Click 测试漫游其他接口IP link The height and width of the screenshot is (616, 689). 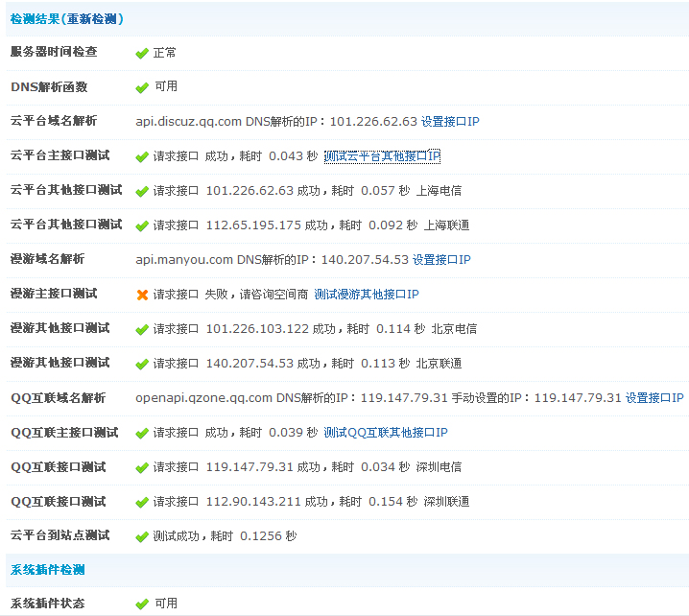click(x=367, y=294)
